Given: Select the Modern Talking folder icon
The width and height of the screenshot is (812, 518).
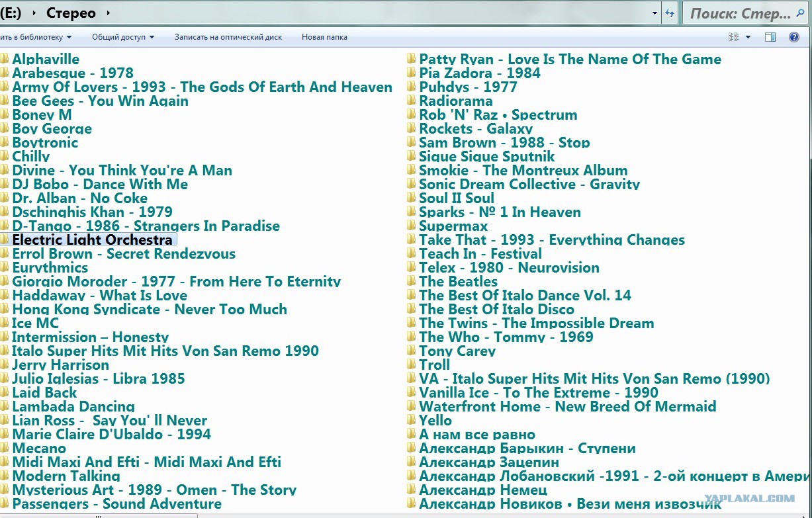Looking at the screenshot, I should [4, 475].
